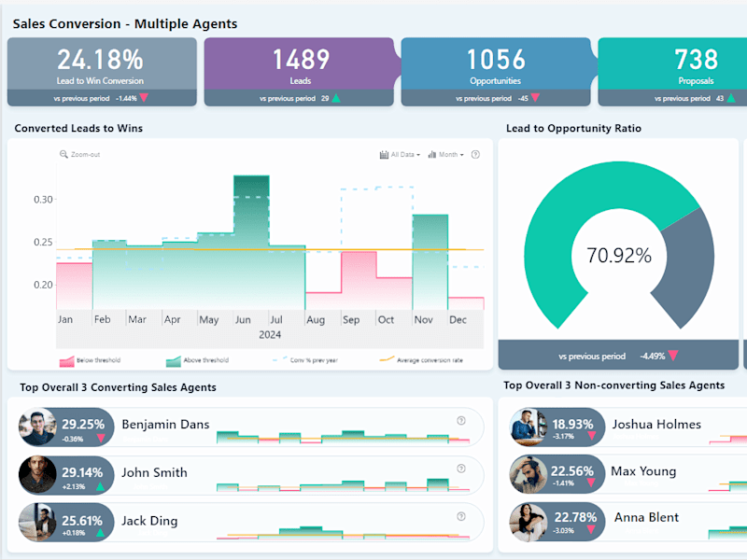The width and height of the screenshot is (747, 560).
Task: Select the Lead to Win Conversion card
Action: click(x=102, y=72)
